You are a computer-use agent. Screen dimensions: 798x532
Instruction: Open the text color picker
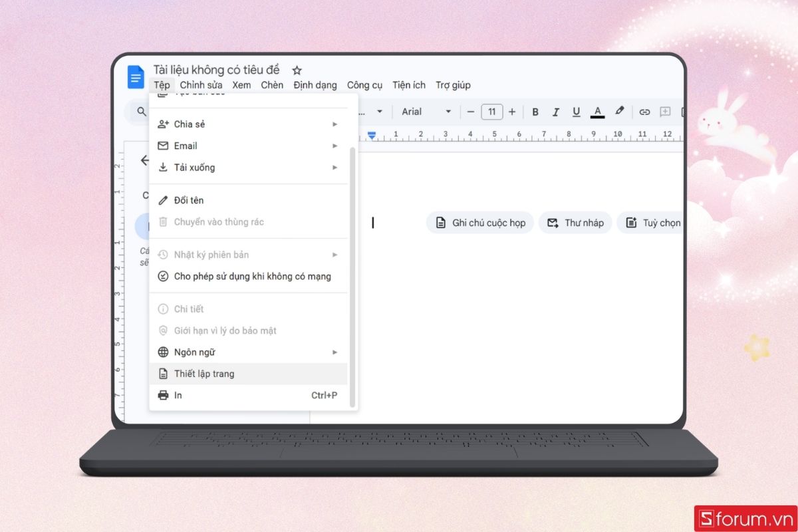pyautogui.click(x=597, y=112)
